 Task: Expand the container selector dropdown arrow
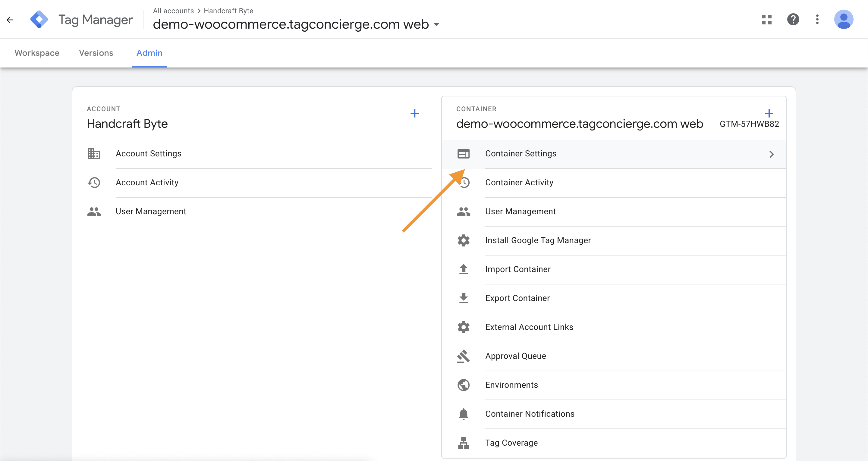click(436, 24)
